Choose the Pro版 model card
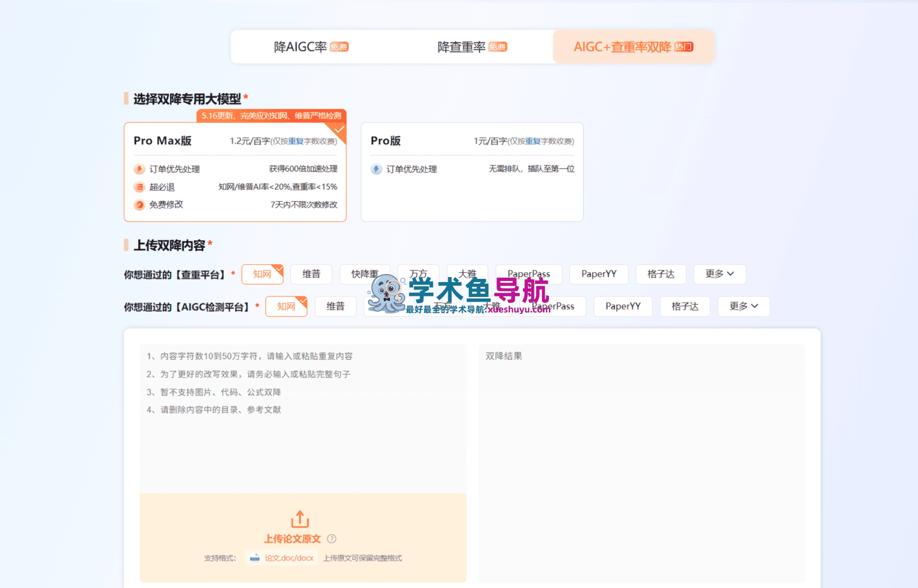 point(472,172)
